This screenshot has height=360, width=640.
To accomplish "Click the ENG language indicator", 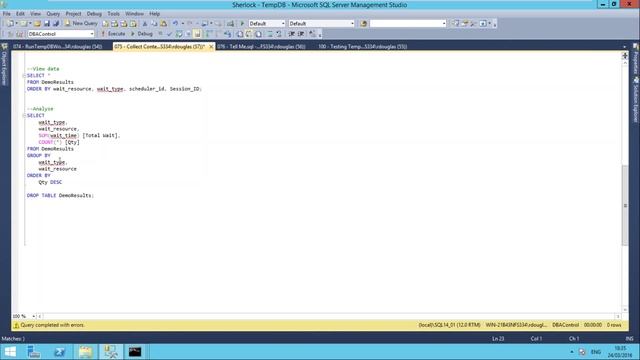I will [596, 352].
